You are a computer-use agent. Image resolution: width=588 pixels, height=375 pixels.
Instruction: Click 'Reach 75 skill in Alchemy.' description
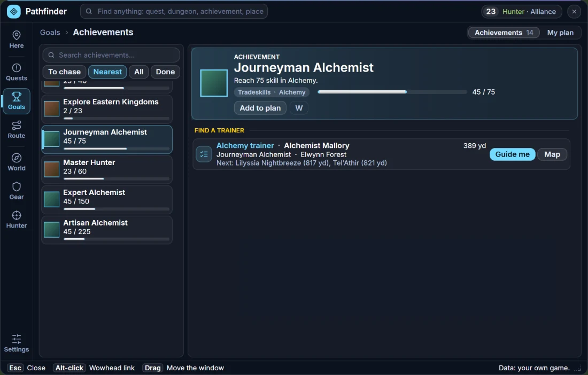coord(276,81)
